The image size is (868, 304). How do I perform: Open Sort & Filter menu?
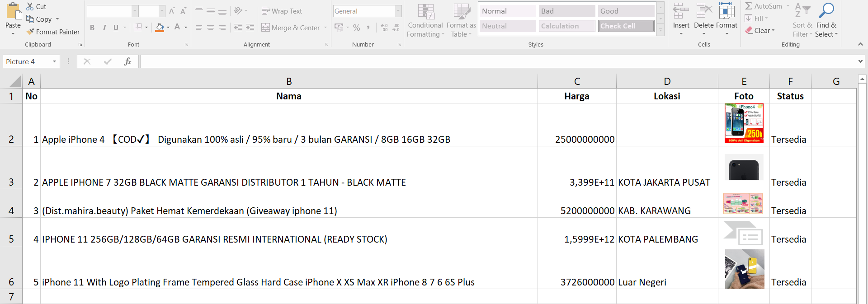pos(802,20)
